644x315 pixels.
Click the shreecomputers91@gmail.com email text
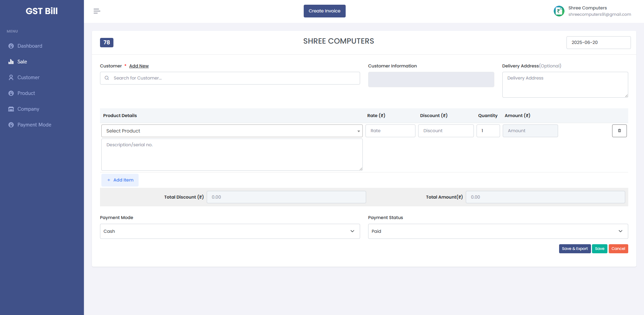pyautogui.click(x=599, y=14)
